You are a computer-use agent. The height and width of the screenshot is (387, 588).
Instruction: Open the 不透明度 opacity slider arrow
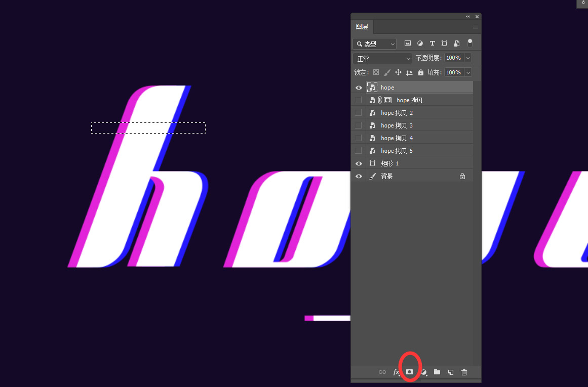point(468,58)
